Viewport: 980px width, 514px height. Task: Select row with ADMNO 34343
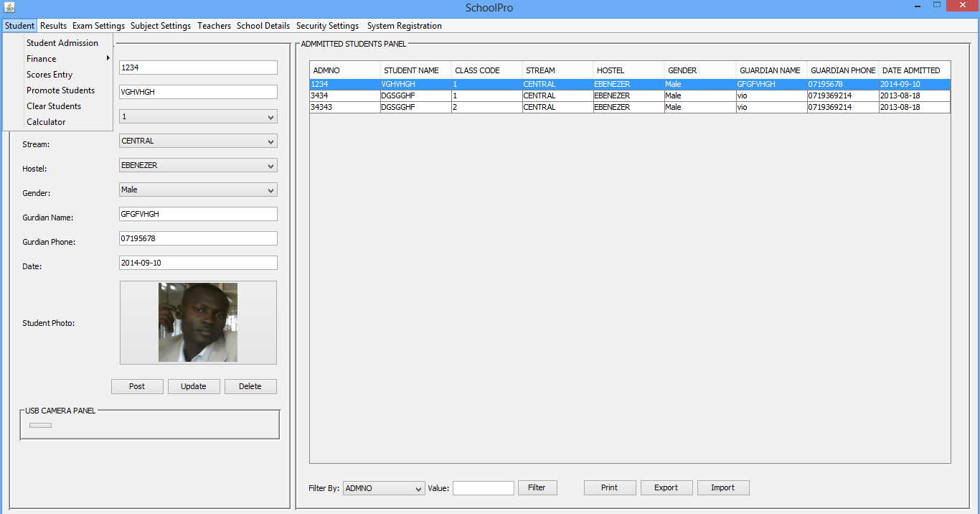pyautogui.click(x=630, y=108)
